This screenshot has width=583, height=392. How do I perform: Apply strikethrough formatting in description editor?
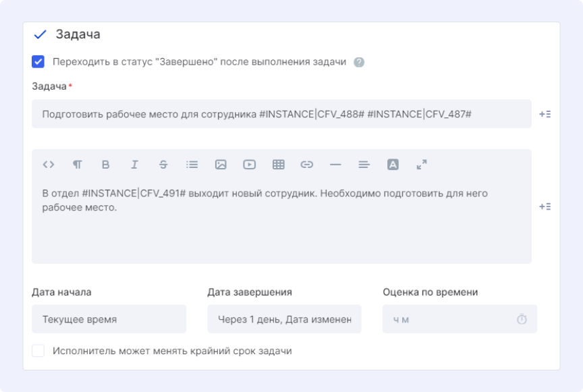click(163, 164)
